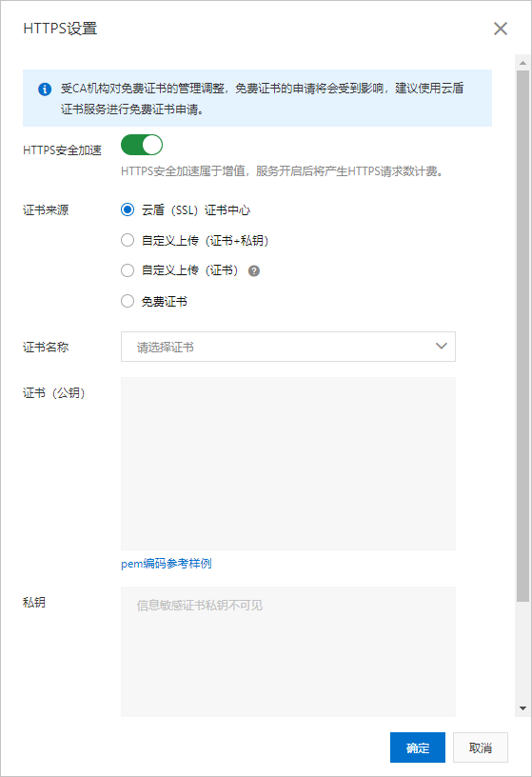Viewport: 532px width, 777px height.
Task: Click the help question mark next to 自定义上传（证书）
Action: 254,271
